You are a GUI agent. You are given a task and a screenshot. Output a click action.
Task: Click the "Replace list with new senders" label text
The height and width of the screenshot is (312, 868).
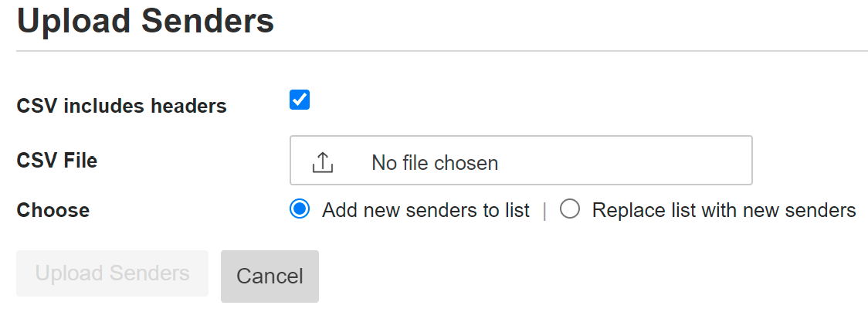pos(724,210)
